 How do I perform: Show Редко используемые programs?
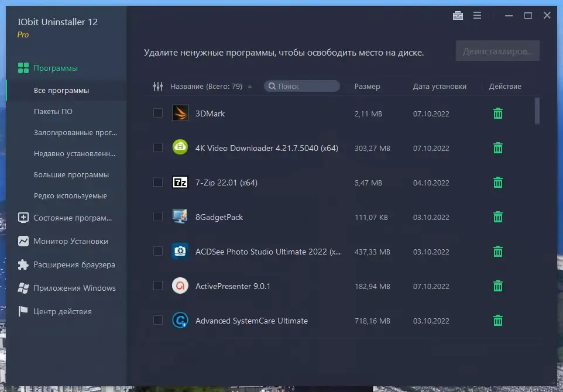click(70, 196)
